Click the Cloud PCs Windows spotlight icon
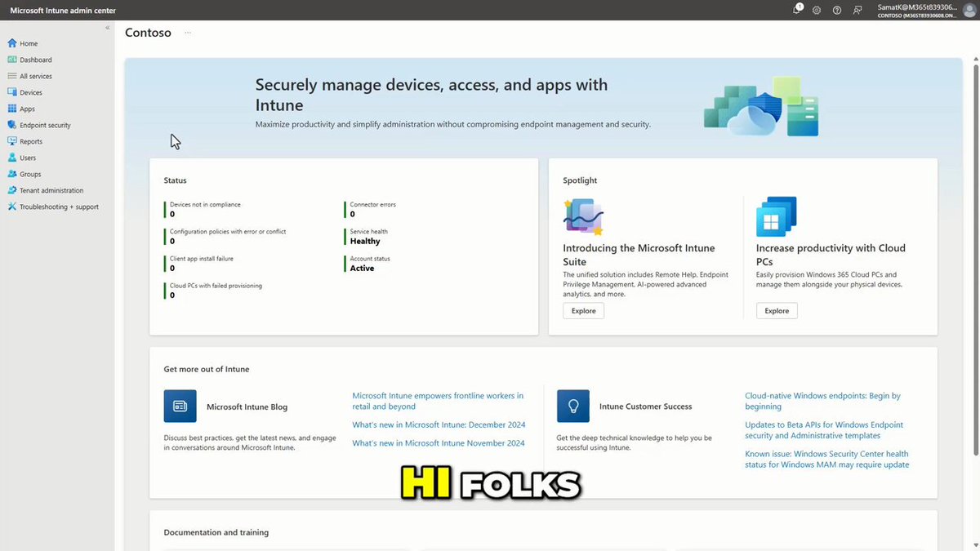The width and height of the screenshot is (980, 551). click(777, 216)
